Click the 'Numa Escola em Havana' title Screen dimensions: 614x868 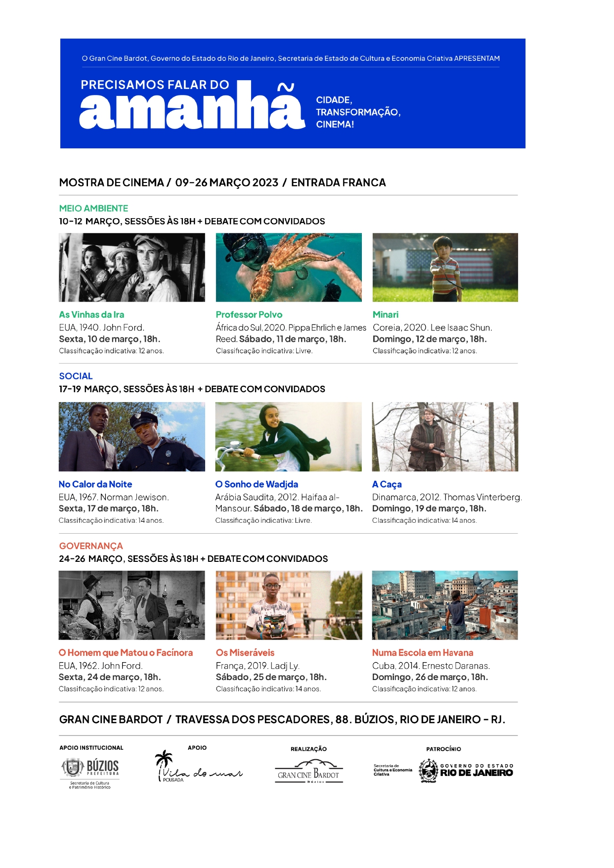click(423, 653)
